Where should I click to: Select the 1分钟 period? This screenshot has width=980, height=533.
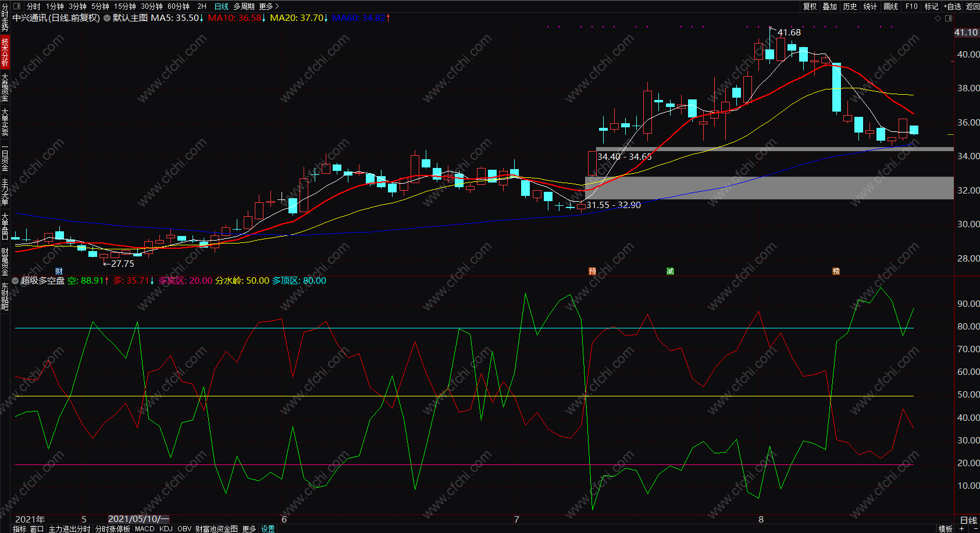[55, 6]
